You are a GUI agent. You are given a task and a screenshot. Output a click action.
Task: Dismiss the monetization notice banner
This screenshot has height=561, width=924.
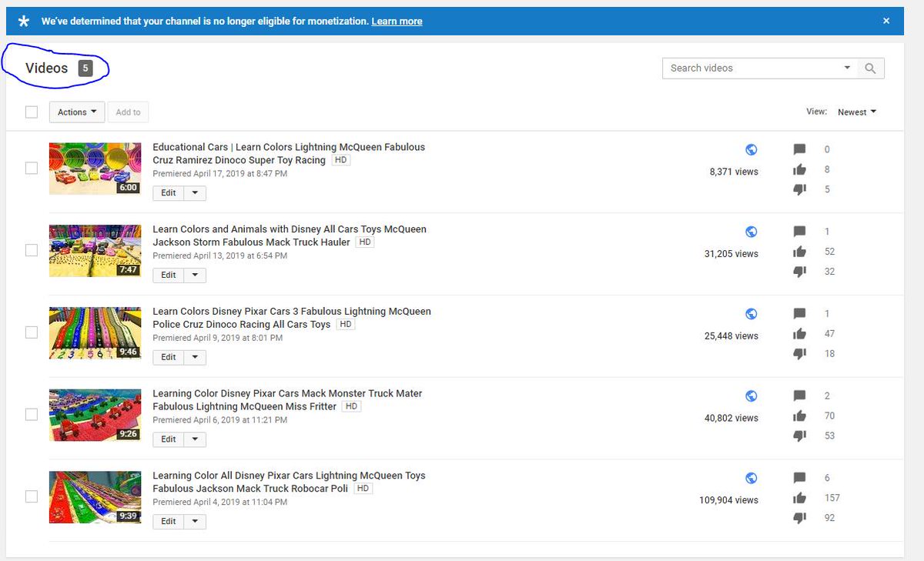pos(886,21)
